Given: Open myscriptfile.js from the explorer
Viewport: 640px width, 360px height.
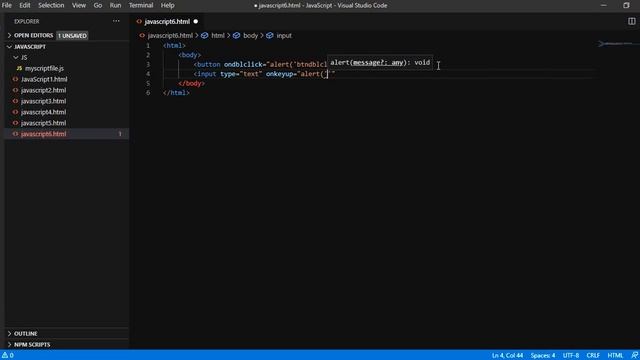Looking at the screenshot, I should pos(44,68).
